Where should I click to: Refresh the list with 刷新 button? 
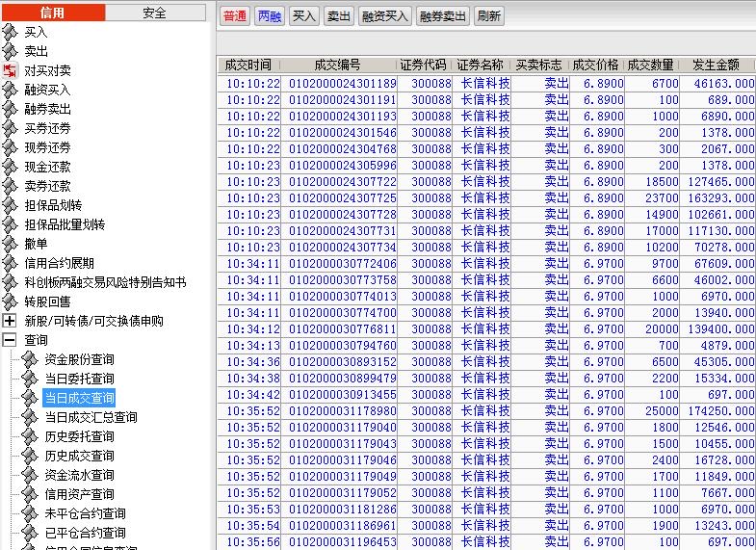click(x=489, y=16)
